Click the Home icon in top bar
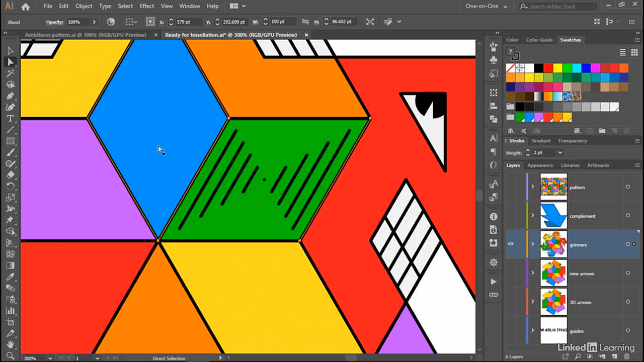Viewport: 644px width, 362px height. pyautogui.click(x=26, y=7)
